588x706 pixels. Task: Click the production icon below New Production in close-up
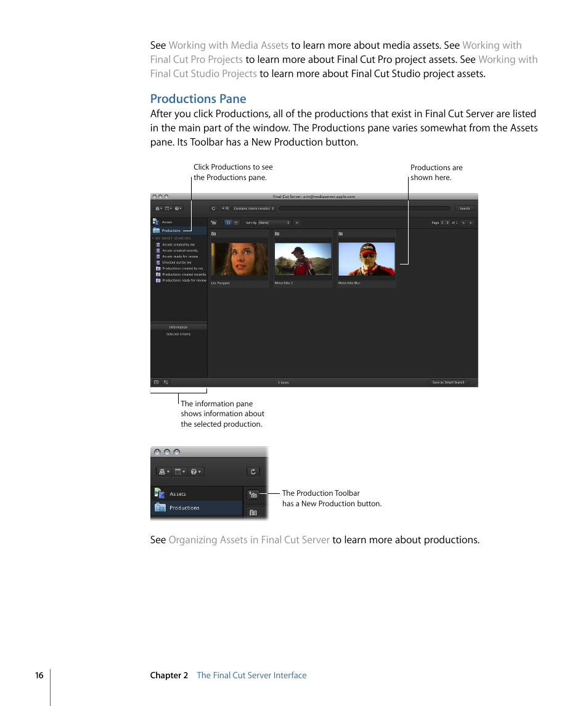coord(253,512)
